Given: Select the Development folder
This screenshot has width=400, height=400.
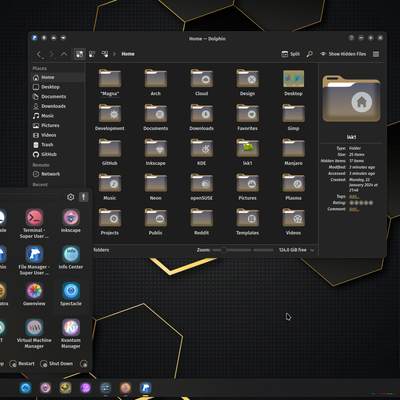Looking at the screenshot, I should pyautogui.click(x=110, y=117).
